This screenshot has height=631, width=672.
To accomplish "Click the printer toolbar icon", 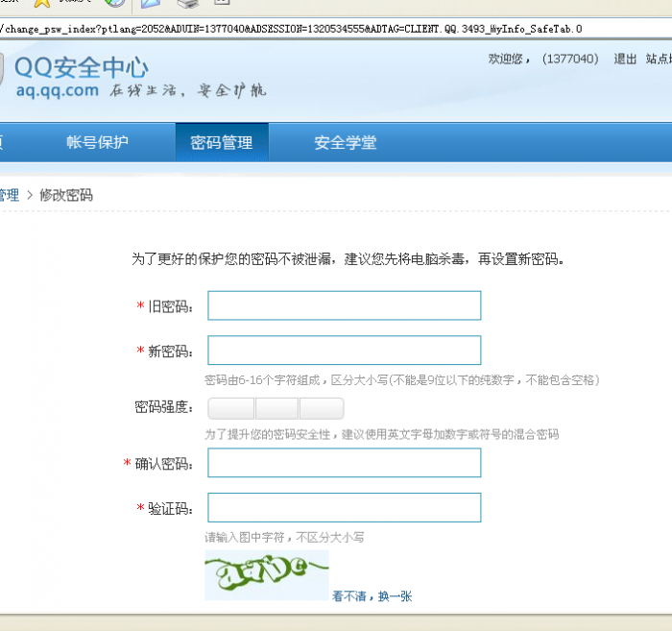I will (x=188, y=4).
